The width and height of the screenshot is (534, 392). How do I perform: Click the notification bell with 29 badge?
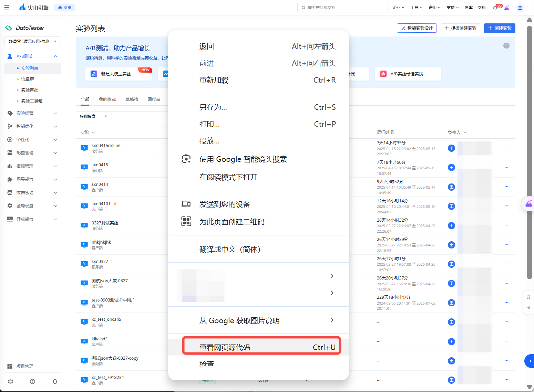point(495,8)
